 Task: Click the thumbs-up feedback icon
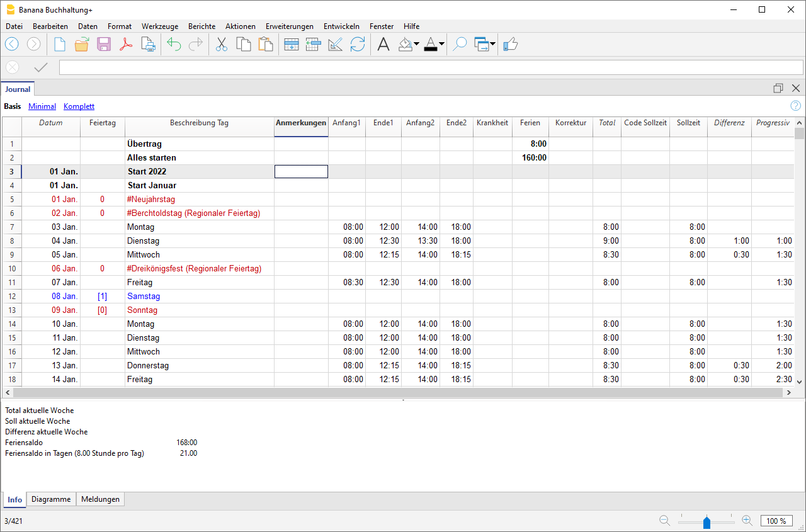[x=510, y=44]
